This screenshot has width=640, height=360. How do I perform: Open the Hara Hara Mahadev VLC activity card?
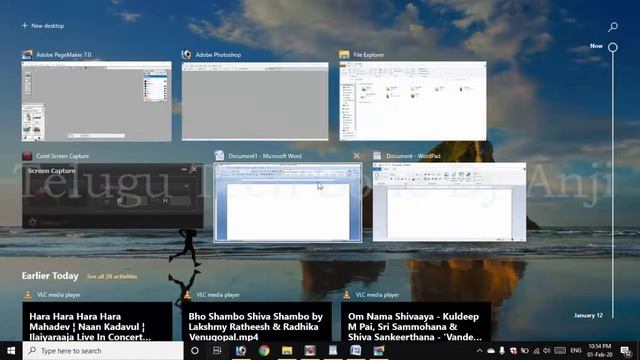pos(97,322)
